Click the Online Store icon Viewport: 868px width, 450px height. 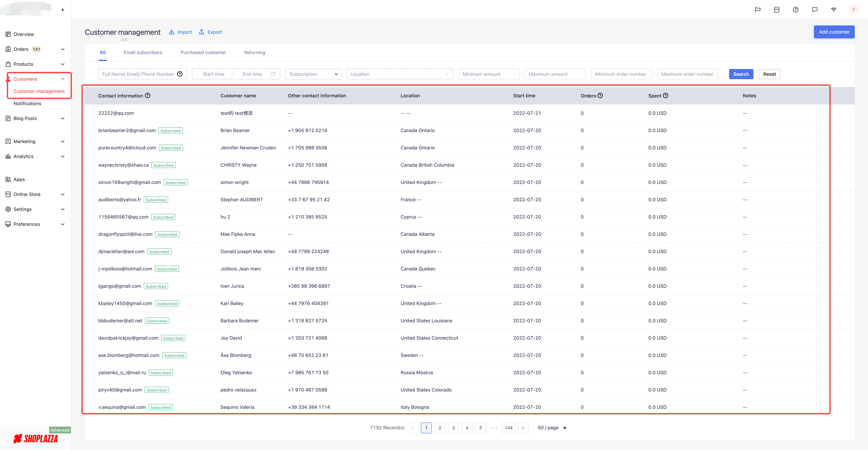[8, 194]
